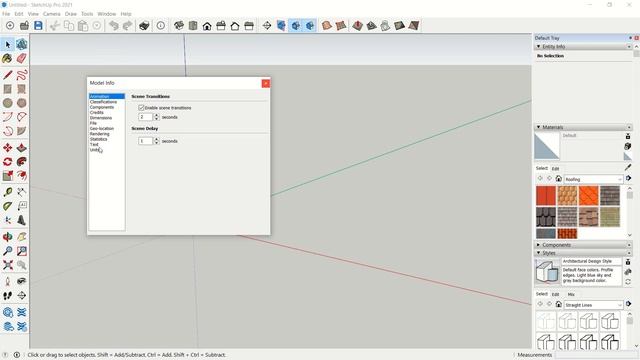Click the scene transition seconds field
The image size is (640, 360).
tap(145, 117)
